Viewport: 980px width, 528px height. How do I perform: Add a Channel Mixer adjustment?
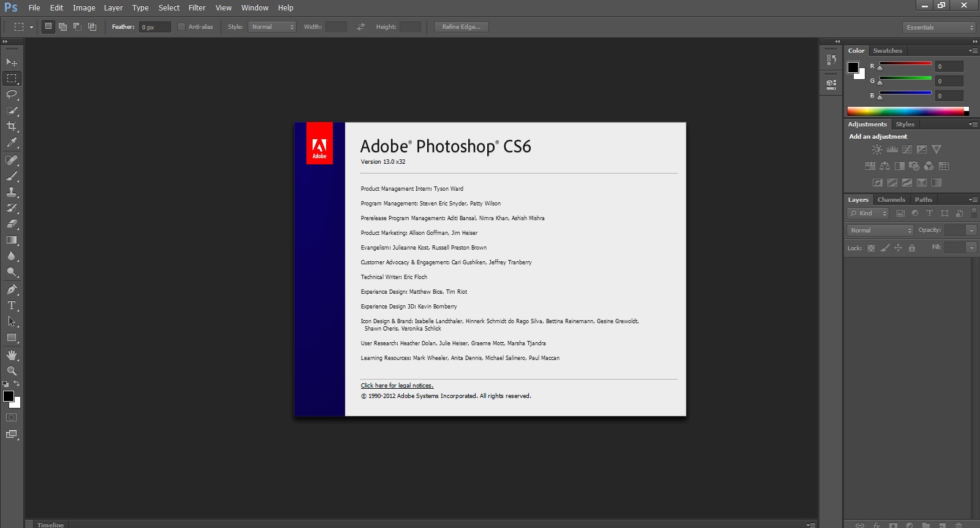[929, 166]
